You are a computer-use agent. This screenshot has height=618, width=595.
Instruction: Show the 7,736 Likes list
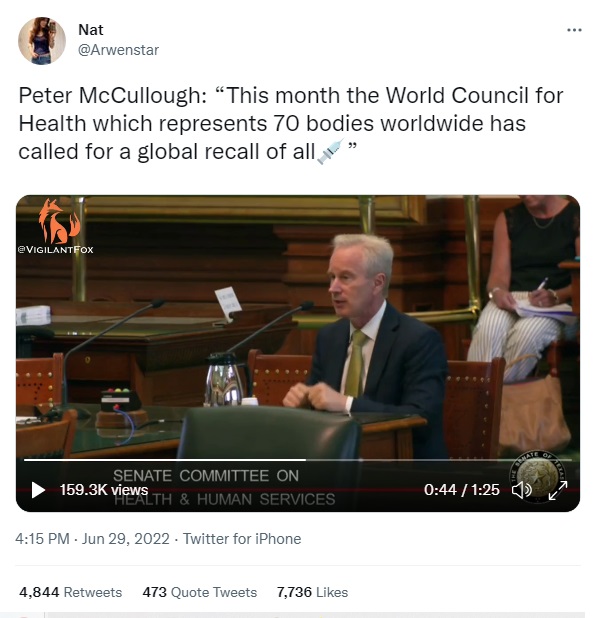click(312, 592)
